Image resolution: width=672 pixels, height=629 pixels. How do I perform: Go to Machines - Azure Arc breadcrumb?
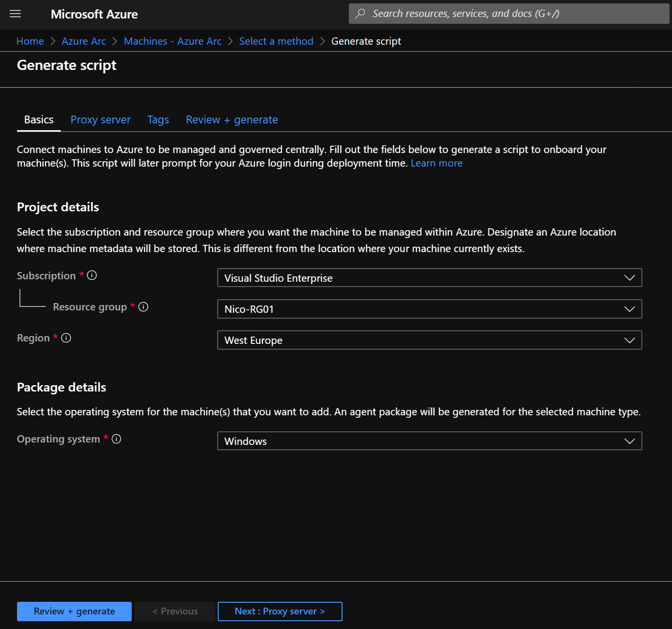coord(172,41)
